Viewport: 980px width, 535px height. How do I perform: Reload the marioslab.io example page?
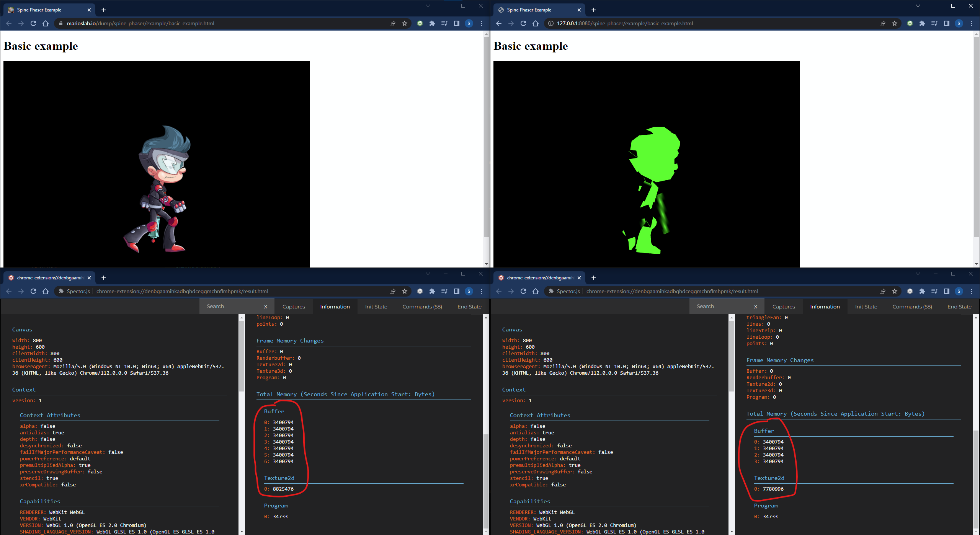point(33,23)
